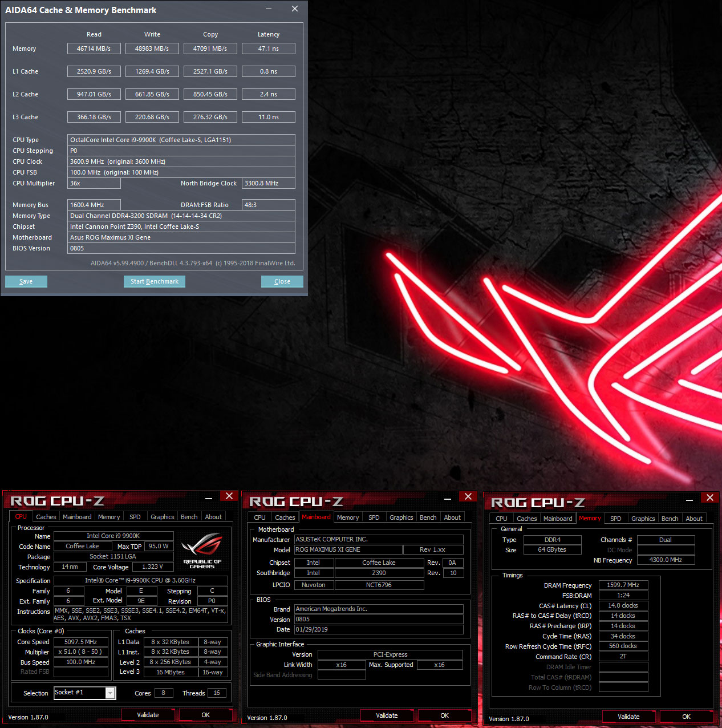This screenshot has height=728, width=722.
Task: Click OK in left CPU-Z window
Action: coord(206,715)
